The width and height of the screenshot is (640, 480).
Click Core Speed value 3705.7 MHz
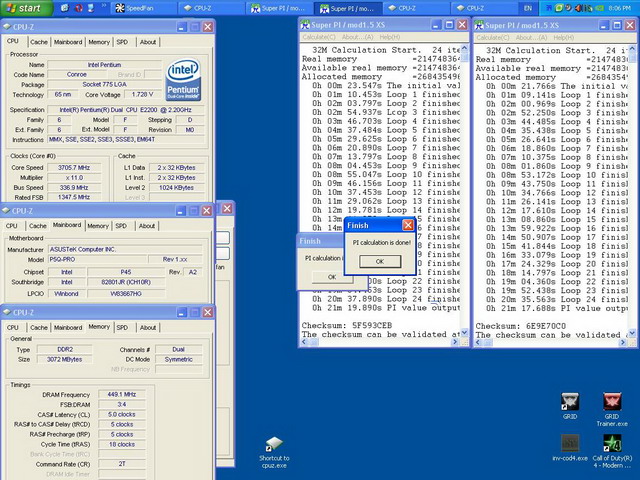[x=74, y=167]
